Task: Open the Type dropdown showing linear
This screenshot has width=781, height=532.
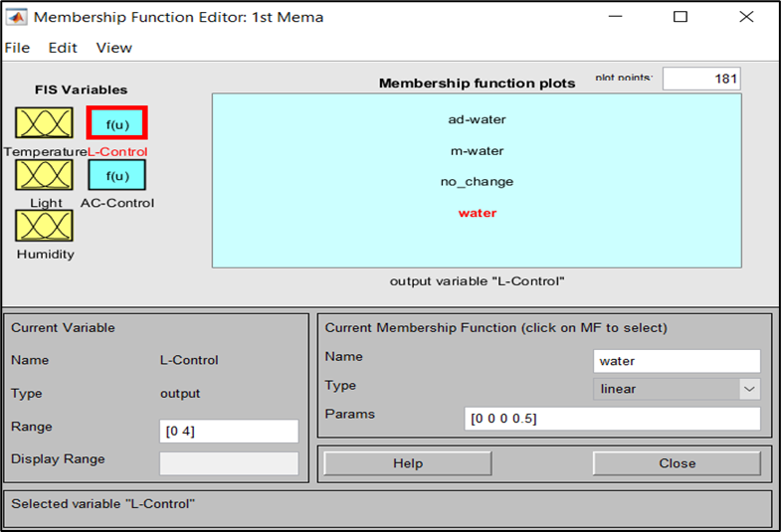Action: tap(677, 389)
